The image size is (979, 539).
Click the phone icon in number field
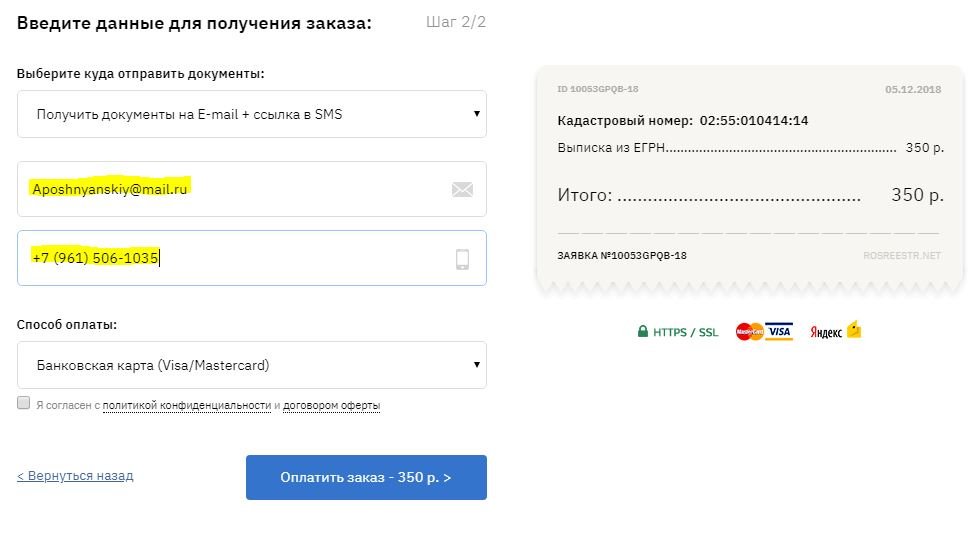462,260
